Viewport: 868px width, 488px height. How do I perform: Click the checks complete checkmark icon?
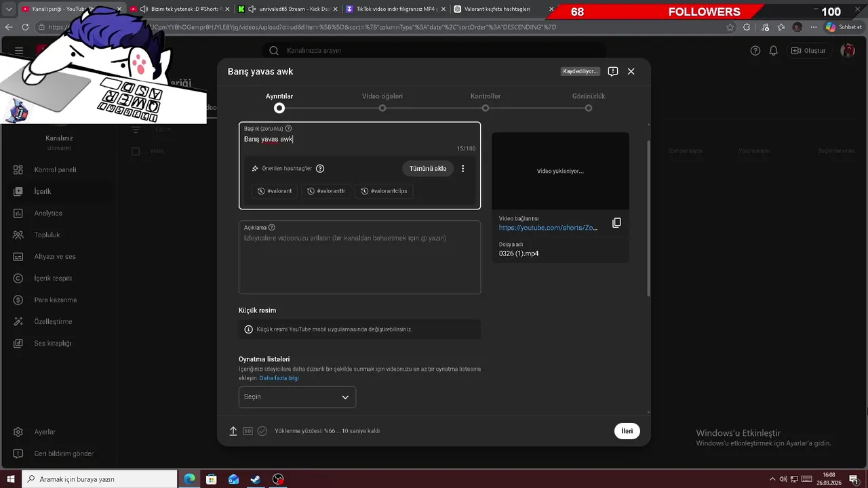[x=262, y=430]
